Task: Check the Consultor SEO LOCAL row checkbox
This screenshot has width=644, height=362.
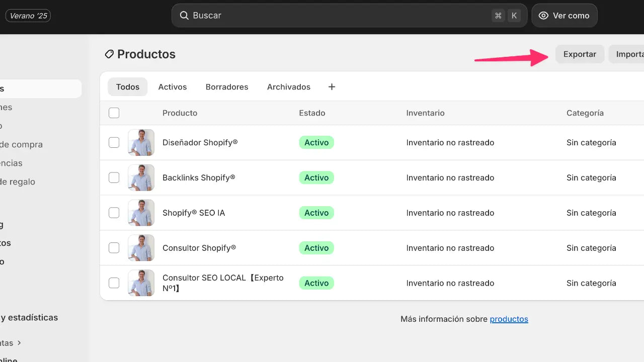Action: 114,283
